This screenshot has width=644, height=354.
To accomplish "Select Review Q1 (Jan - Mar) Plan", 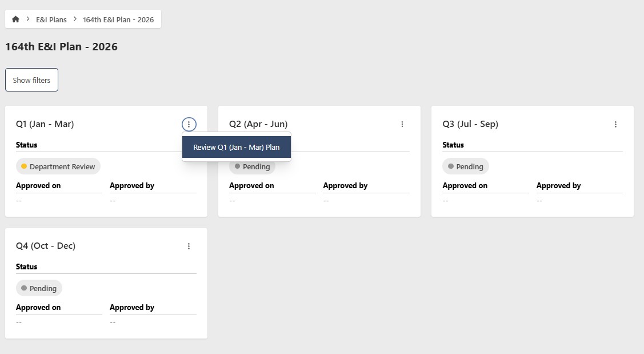I will (236, 147).
